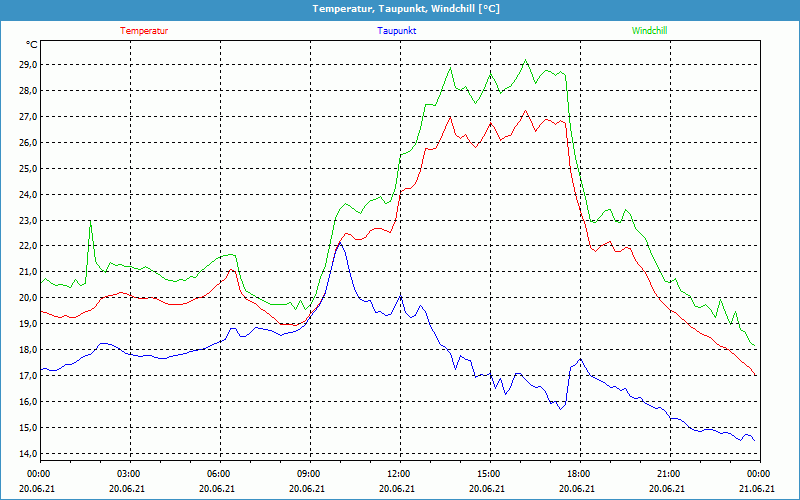Click the 16,0 y-axis value

[x=29, y=402]
